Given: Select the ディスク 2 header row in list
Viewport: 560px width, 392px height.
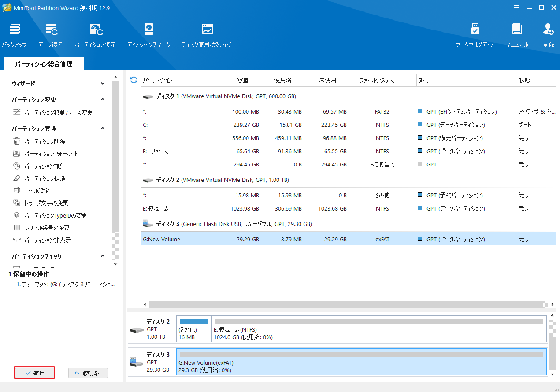Looking at the screenshot, I should click(x=348, y=180).
